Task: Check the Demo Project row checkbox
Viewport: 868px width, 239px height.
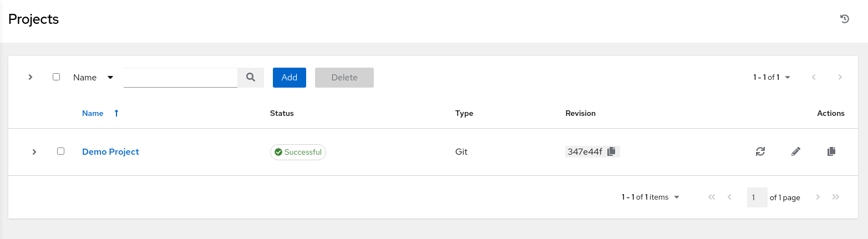Action: pyautogui.click(x=61, y=151)
